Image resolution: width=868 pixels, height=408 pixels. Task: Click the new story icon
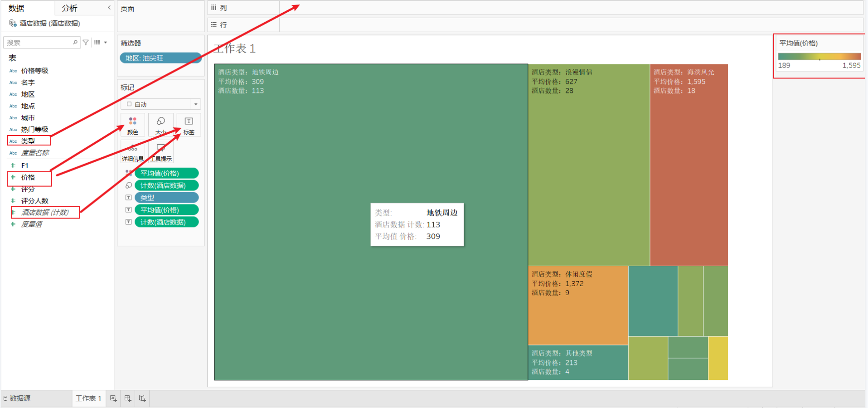click(142, 398)
